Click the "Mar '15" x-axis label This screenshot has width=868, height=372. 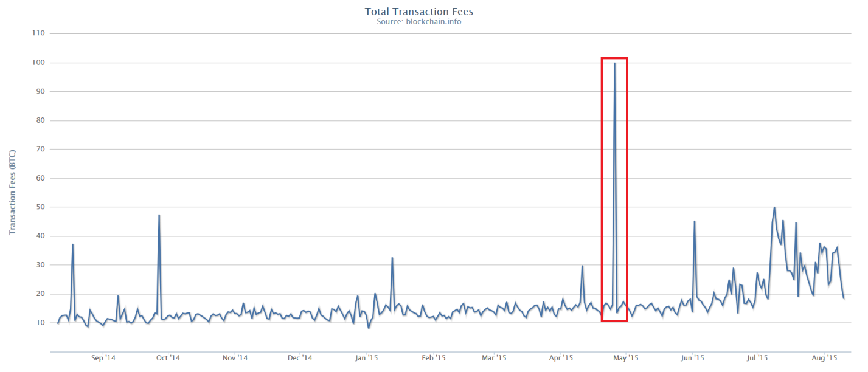pyautogui.click(x=494, y=358)
